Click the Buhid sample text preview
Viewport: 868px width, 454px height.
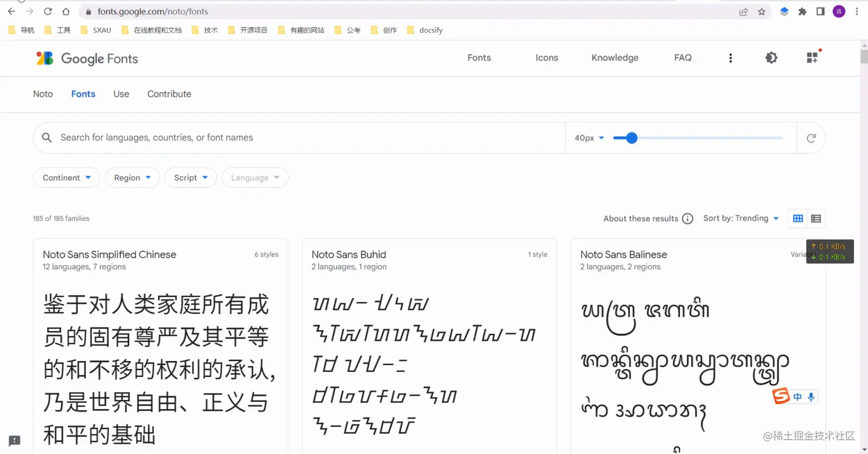coord(424,364)
